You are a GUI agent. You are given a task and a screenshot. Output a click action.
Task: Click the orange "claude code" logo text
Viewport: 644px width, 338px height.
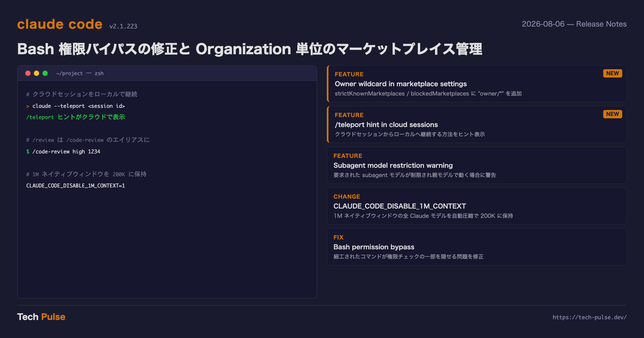pos(60,24)
